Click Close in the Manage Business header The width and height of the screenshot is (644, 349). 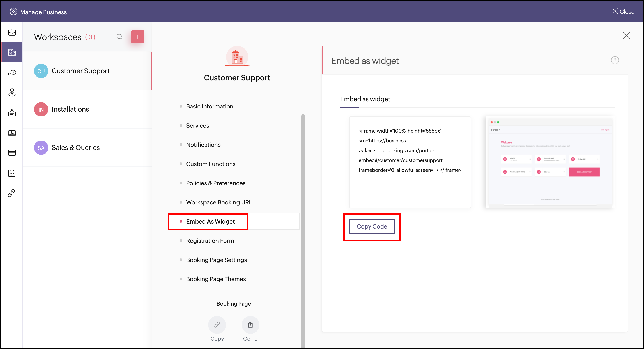click(x=623, y=12)
